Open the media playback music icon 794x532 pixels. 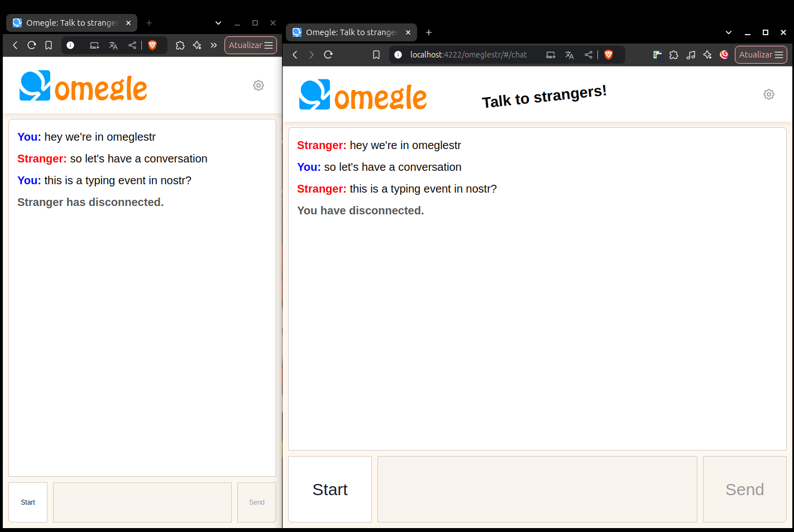point(691,54)
